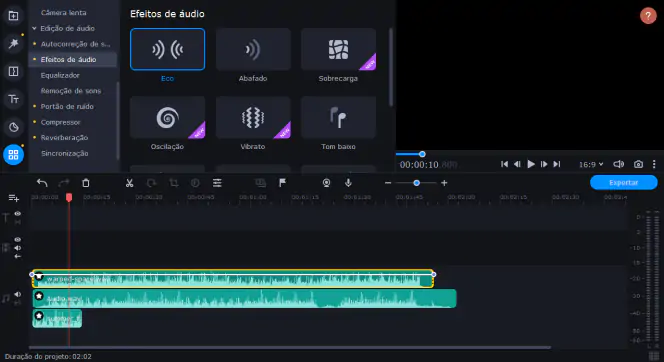Play the preview video
This screenshot has width=664, height=362.
click(531, 164)
